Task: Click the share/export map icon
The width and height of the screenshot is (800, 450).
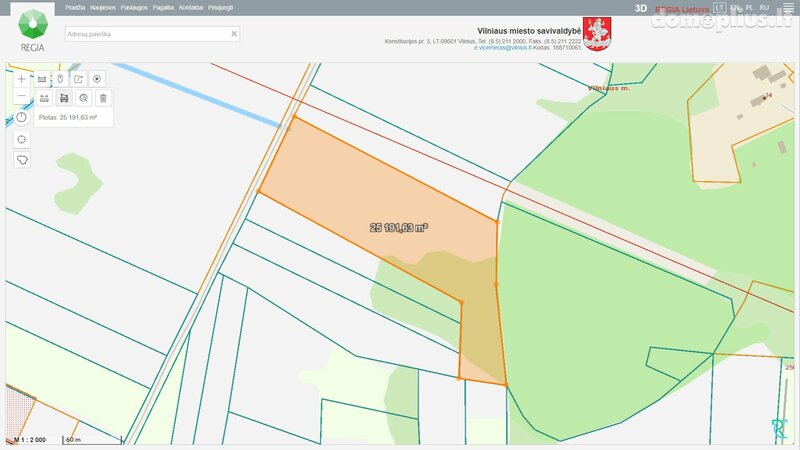Action: point(78,79)
